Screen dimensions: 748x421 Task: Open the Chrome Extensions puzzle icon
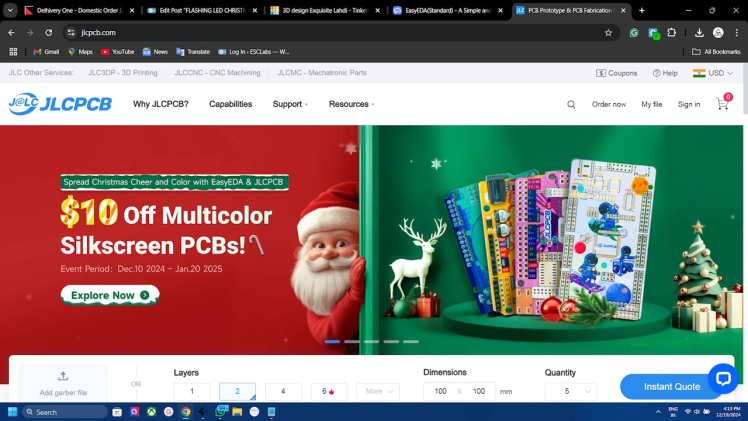672,32
